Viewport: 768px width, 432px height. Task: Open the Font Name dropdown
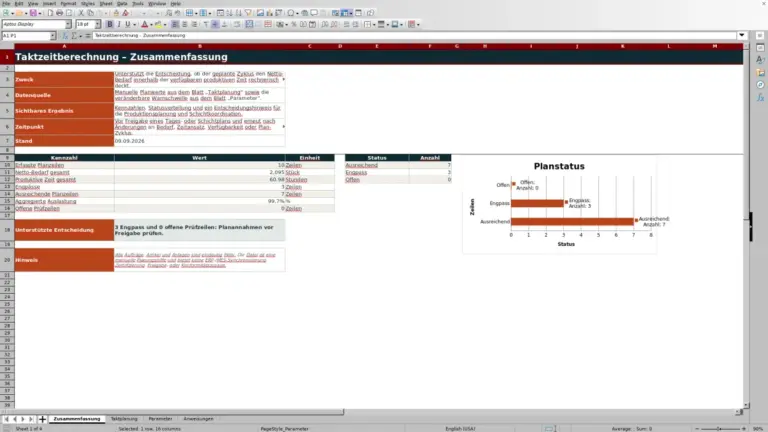tap(68, 24)
